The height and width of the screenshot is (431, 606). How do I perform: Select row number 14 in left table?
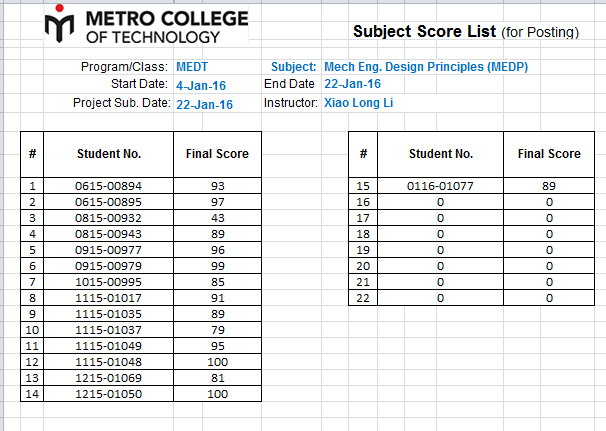32,394
